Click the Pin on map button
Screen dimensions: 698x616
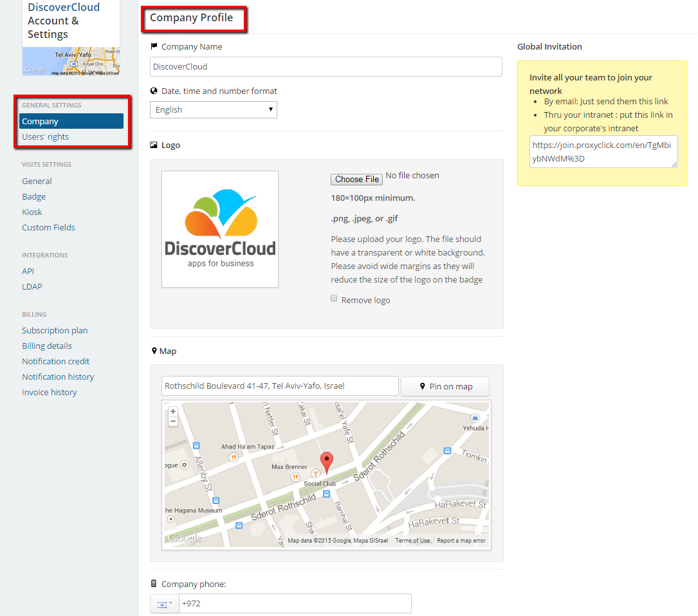[445, 386]
